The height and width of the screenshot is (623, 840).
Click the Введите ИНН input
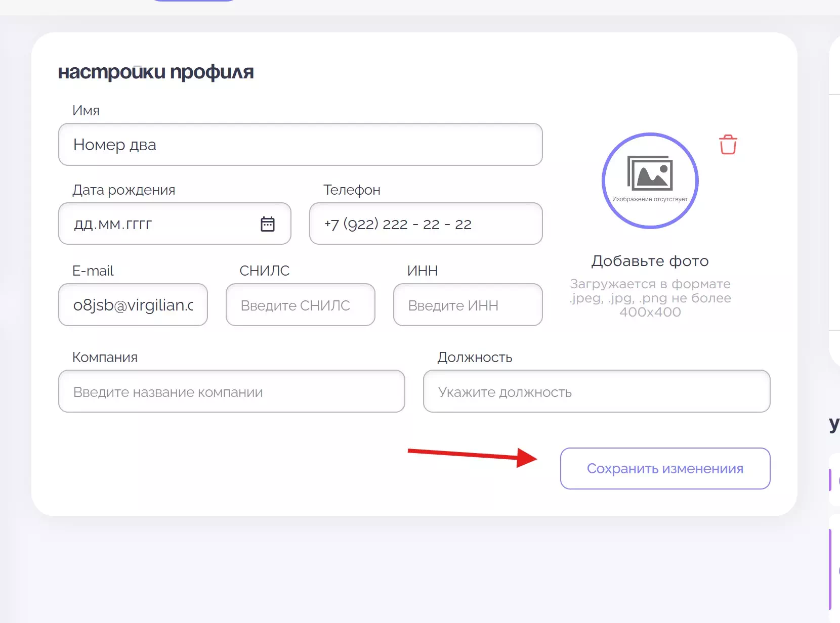468,305
